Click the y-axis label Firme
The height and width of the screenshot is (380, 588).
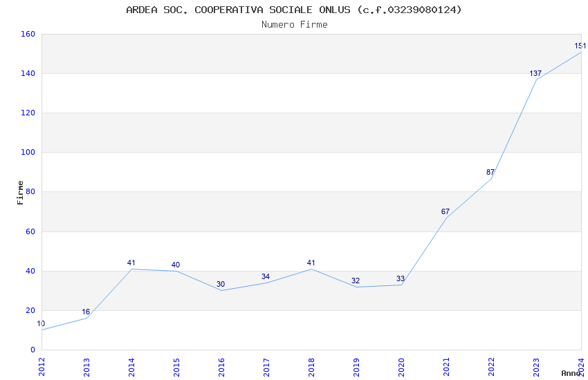(x=20, y=193)
